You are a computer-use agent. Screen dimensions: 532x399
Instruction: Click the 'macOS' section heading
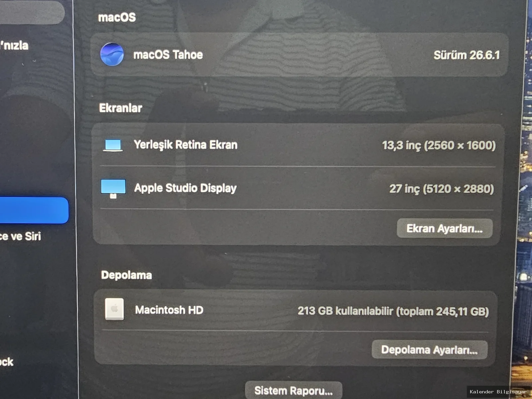coord(117,17)
